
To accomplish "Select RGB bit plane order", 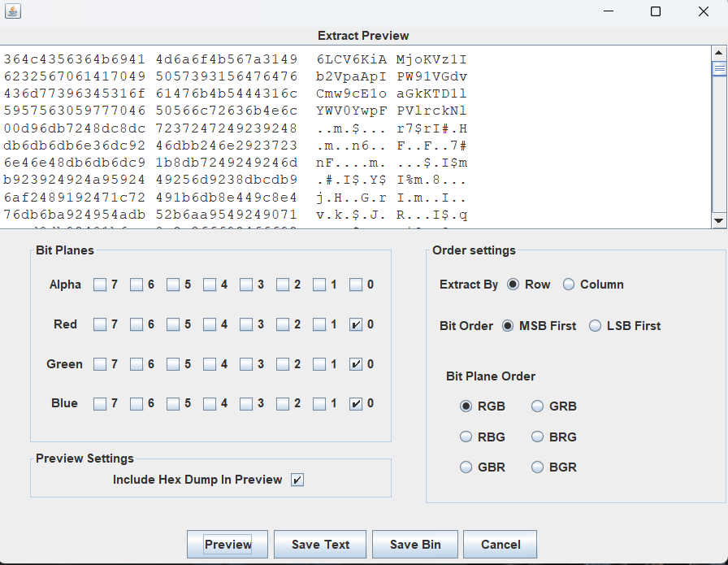I will (x=466, y=406).
